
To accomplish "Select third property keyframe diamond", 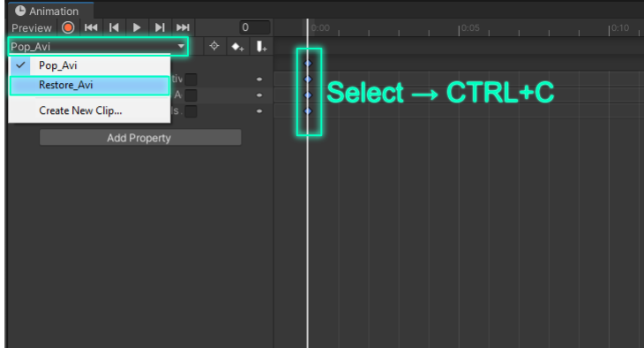I will point(308,111).
